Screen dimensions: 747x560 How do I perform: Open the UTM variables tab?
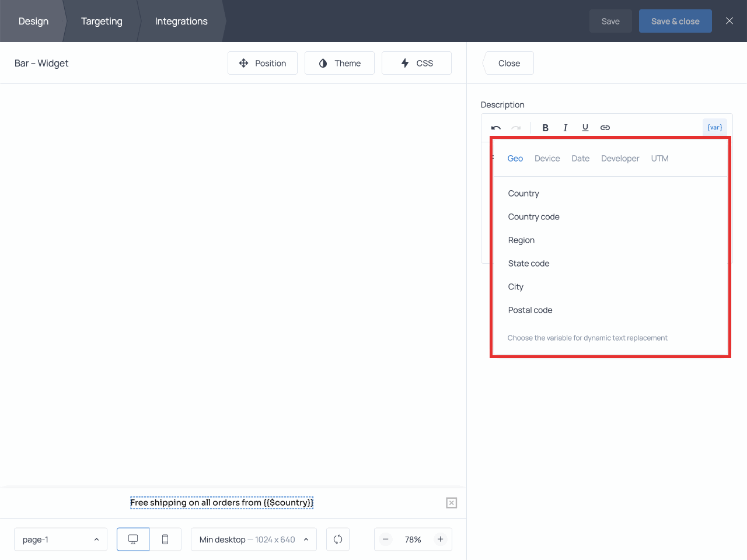[659, 159]
